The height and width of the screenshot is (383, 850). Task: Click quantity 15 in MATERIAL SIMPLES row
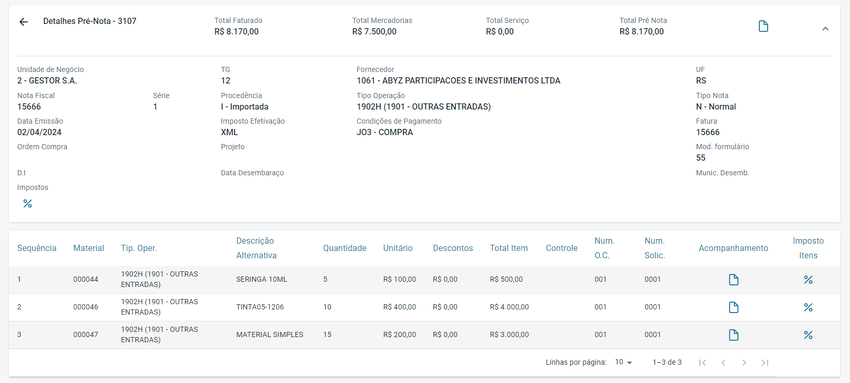pyautogui.click(x=327, y=335)
